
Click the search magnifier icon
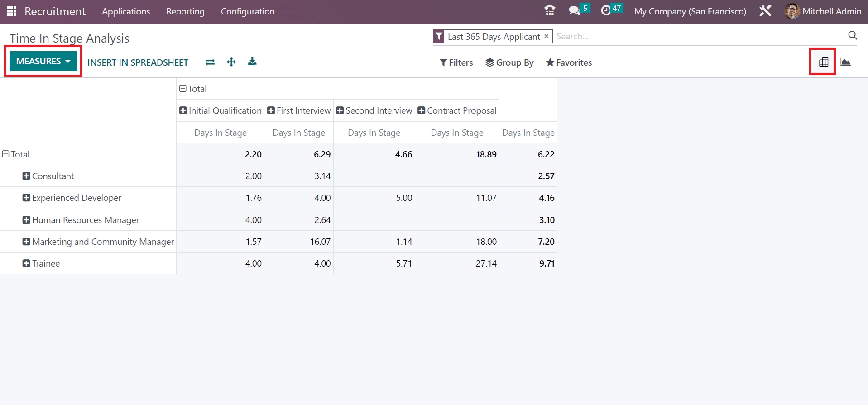(x=852, y=36)
